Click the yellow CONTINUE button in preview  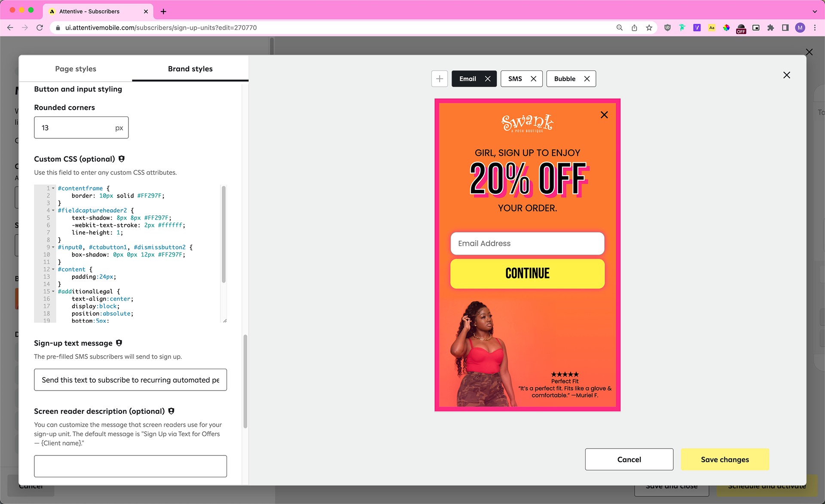pyautogui.click(x=527, y=273)
